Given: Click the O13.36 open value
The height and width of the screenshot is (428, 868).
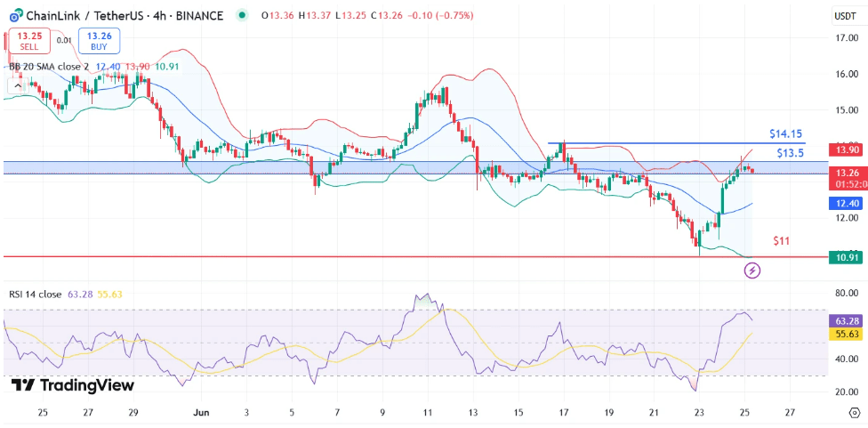Looking at the screenshot, I should click(x=277, y=15).
